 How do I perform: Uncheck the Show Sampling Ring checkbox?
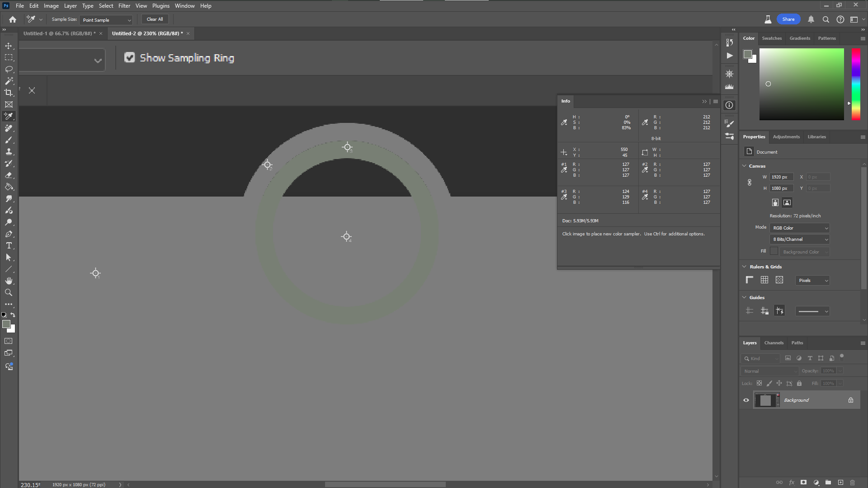coord(130,57)
